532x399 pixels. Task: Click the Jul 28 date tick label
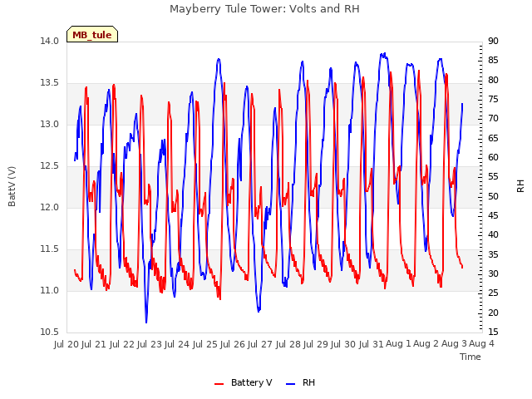tap(288, 344)
